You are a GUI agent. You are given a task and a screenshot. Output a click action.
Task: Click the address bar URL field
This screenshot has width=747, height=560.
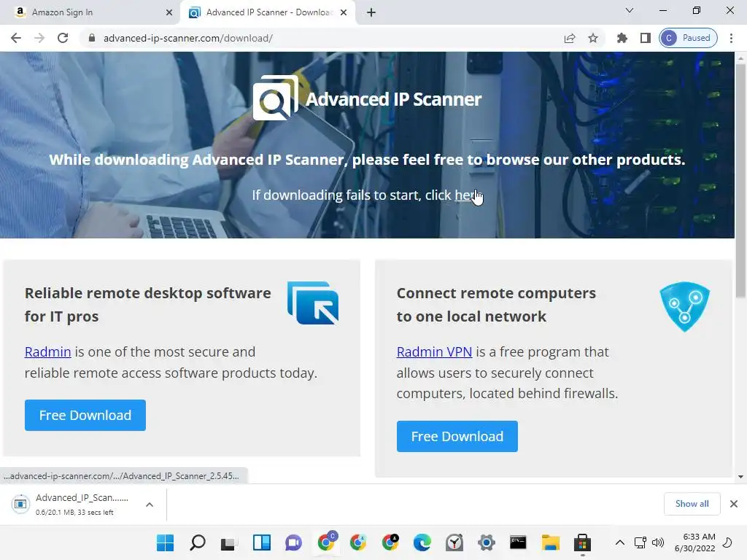(324, 38)
